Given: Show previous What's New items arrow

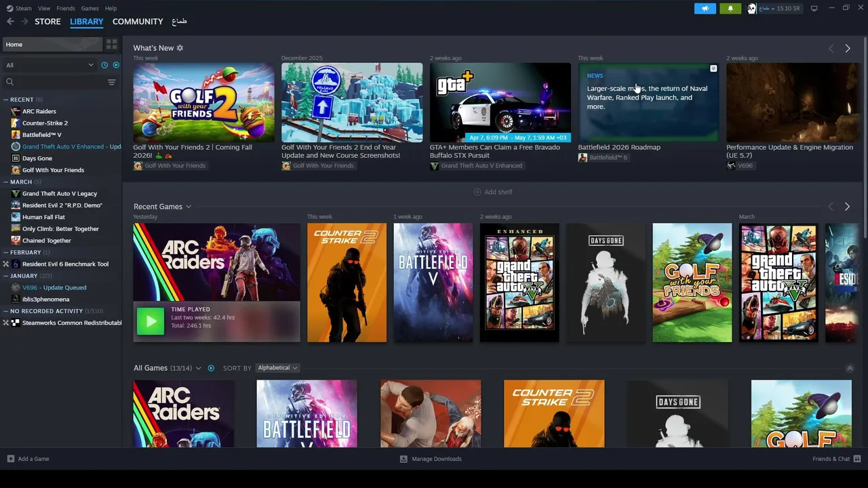Looking at the screenshot, I should (831, 48).
